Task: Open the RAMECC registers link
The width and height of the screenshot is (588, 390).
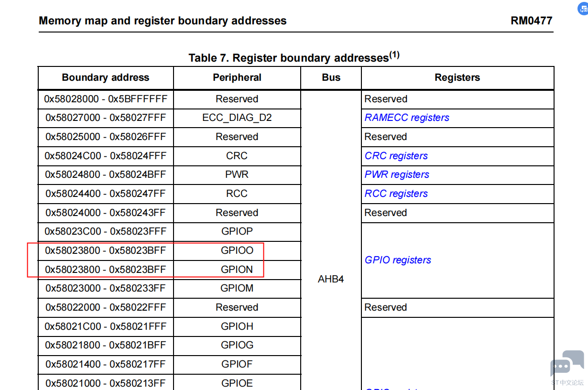Action: (407, 118)
